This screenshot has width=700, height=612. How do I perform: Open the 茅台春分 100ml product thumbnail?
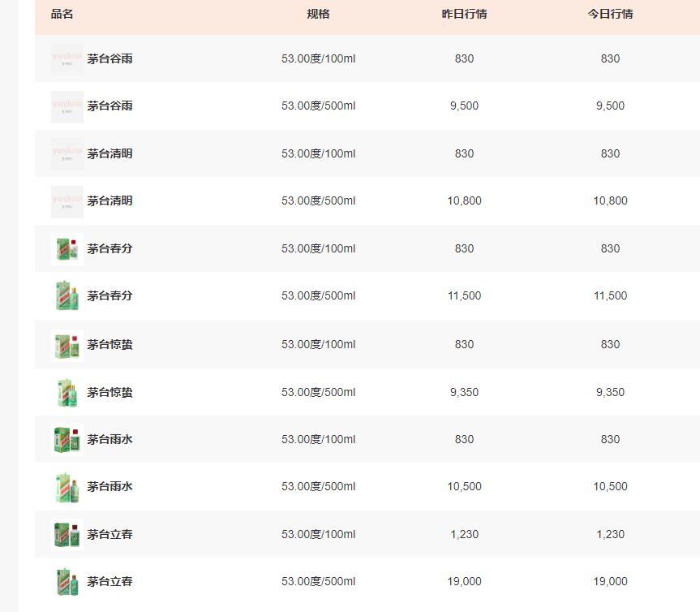(x=67, y=249)
